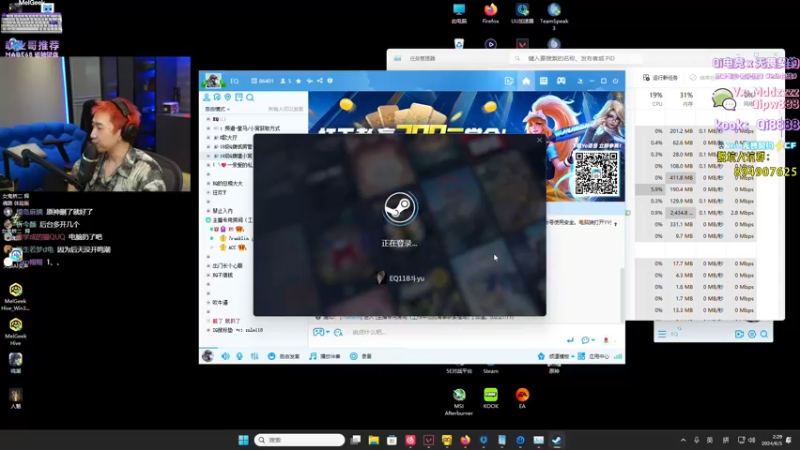
Task: Click the Task Manager search field
Action: (577, 59)
